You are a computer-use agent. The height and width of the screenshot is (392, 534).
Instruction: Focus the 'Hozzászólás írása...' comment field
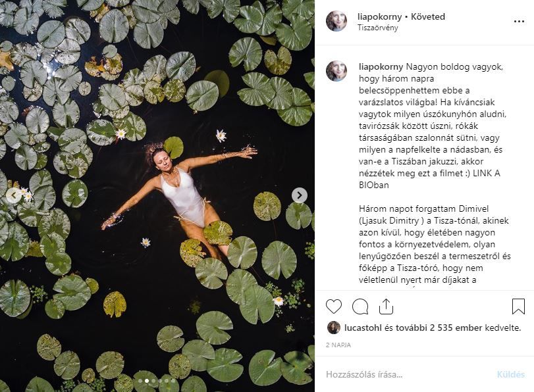408,374
